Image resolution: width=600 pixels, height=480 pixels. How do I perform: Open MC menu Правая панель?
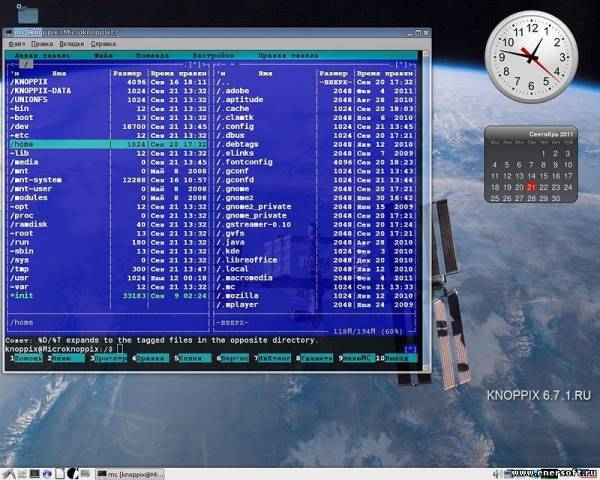coord(289,56)
